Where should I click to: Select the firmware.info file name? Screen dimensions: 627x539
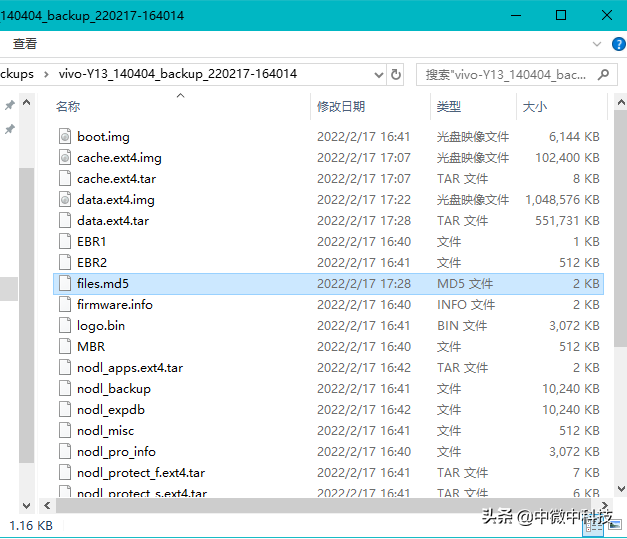(115, 305)
